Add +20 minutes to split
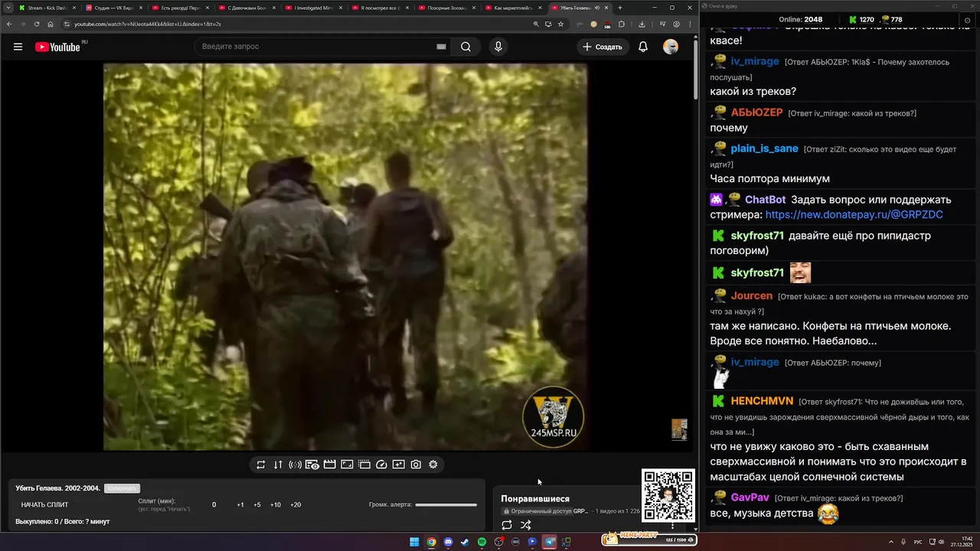 (x=296, y=505)
